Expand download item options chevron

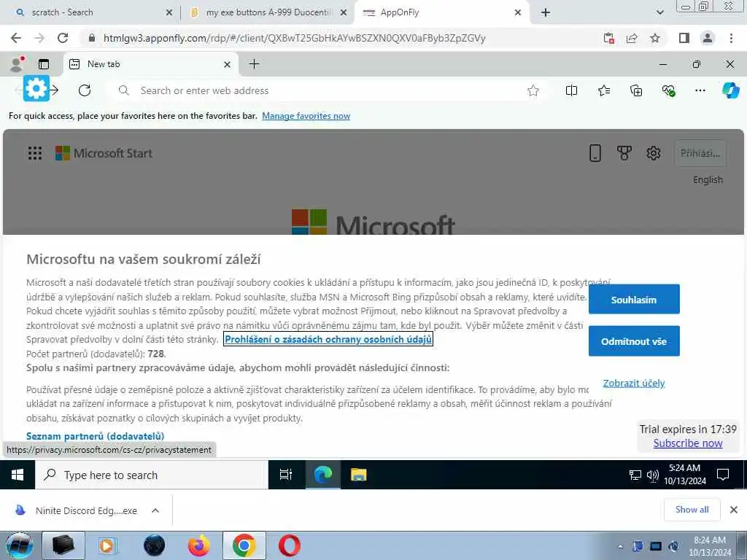pos(155,510)
